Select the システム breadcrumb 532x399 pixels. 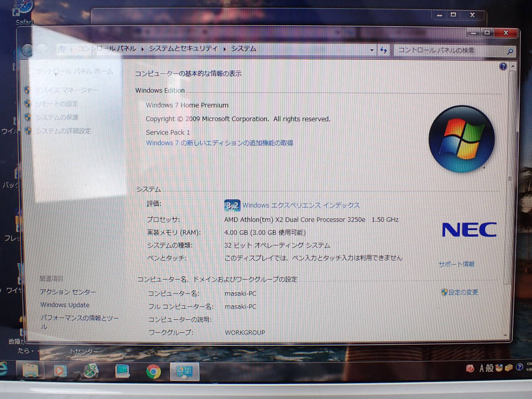click(x=243, y=49)
